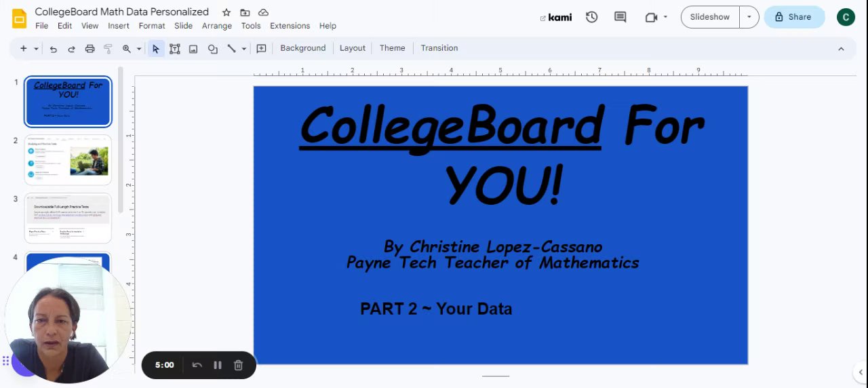Expand new slide layout dropdown arrow
This screenshot has height=388, width=868.
click(x=36, y=48)
